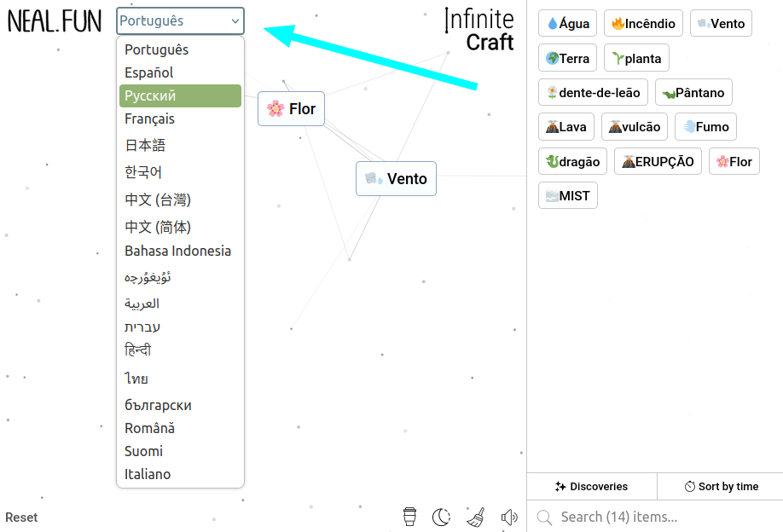Pick the Água item in the sidebar
Image resolution: width=783 pixels, height=532 pixels.
pos(568,24)
